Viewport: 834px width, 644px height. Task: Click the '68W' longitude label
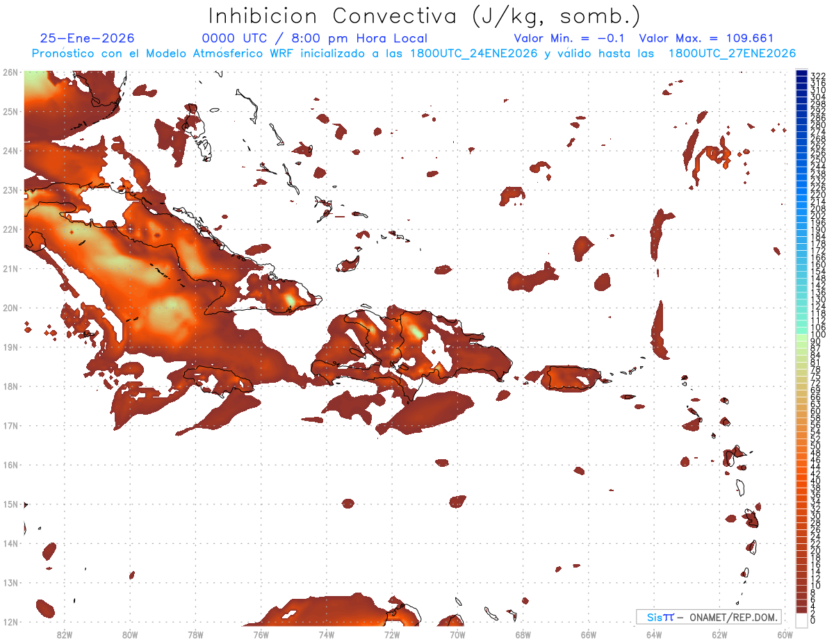(523, 634)
